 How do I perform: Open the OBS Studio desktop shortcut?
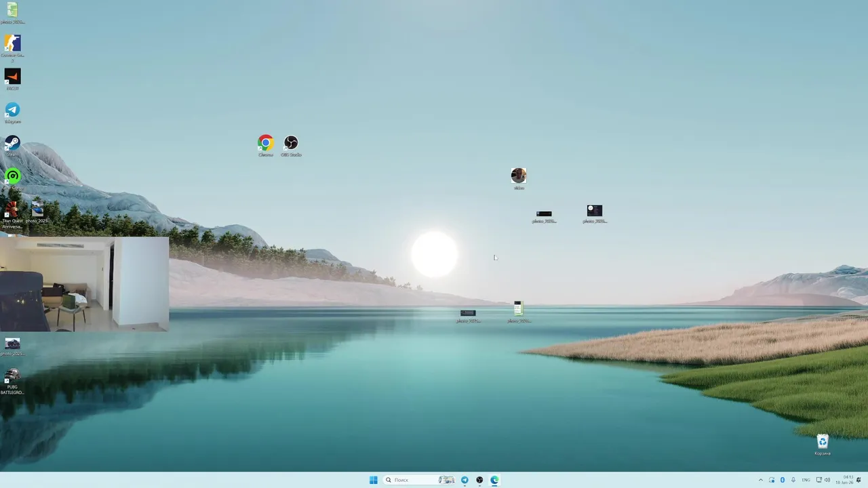click(x=291, y=146)
